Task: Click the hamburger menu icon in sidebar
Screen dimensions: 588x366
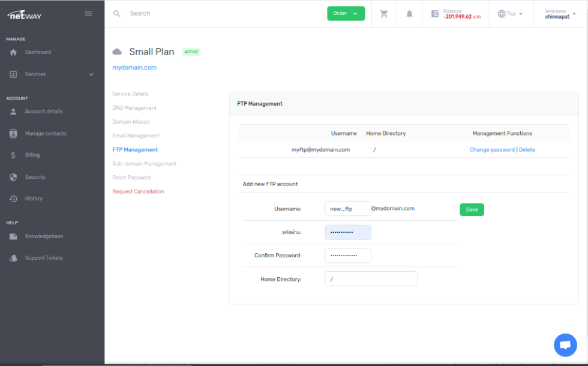Action: (x=88, y=14)
